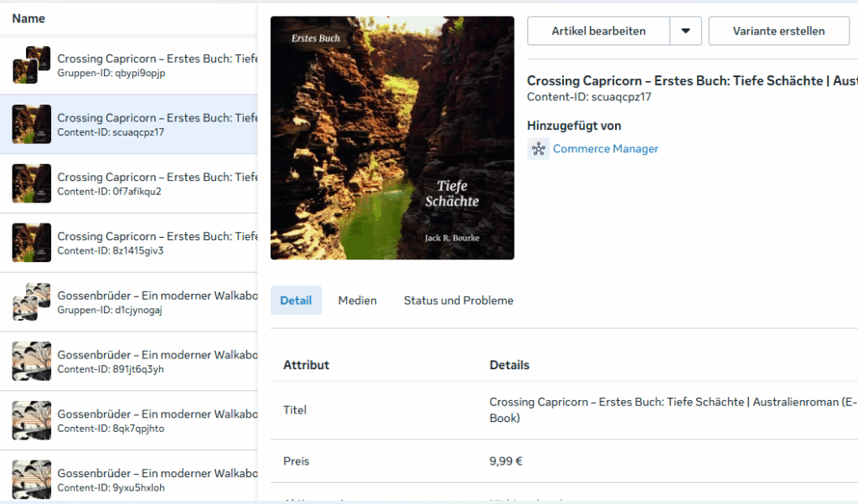Select Gossenbrüder group thumbnail with Gruppen-ID d1cjynogaj
The height and width of the screenshot is (504, 858).
click(31, 301)
